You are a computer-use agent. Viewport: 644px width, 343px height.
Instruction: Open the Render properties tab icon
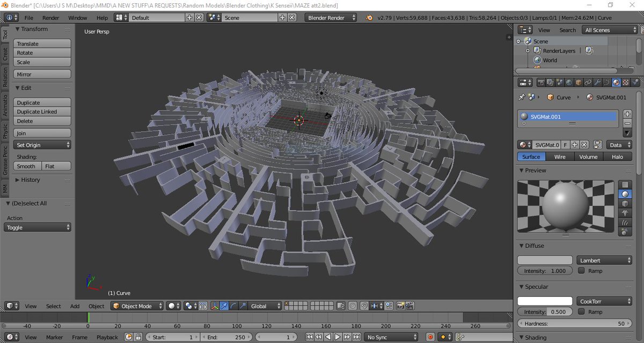coord(541,83)
